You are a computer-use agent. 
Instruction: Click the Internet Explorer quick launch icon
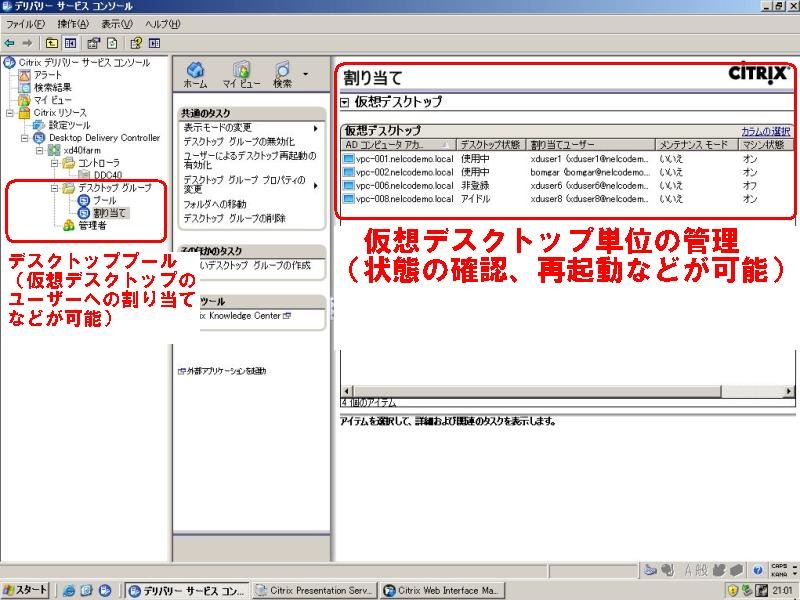(68, 591)
